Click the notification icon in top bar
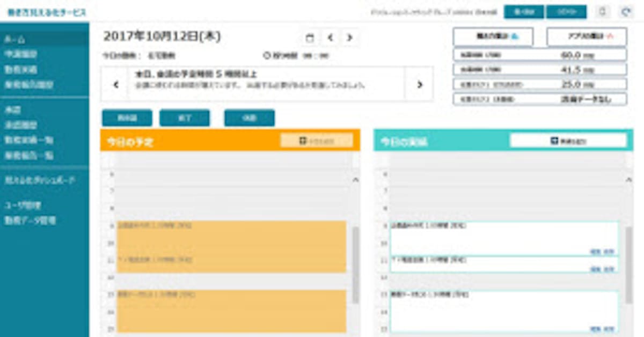Viewport: 644px width, 337px height. pos(602,12)
